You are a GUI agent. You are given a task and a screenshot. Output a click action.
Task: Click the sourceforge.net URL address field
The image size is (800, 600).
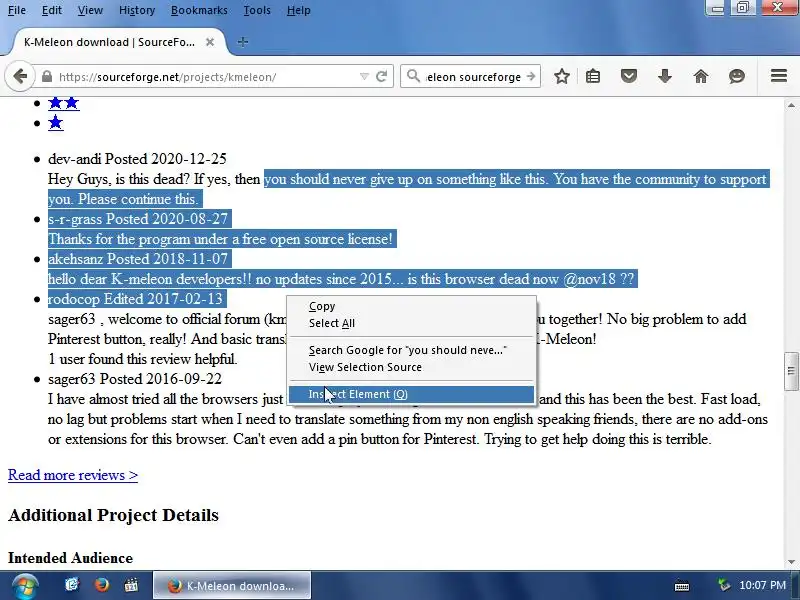pyautogui.click(x=208, y=77)
